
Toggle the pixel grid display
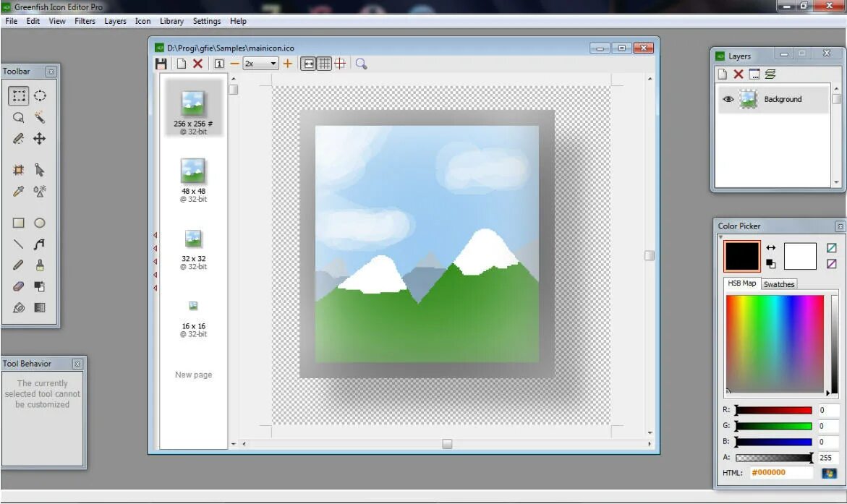click(x=323, y=64)
